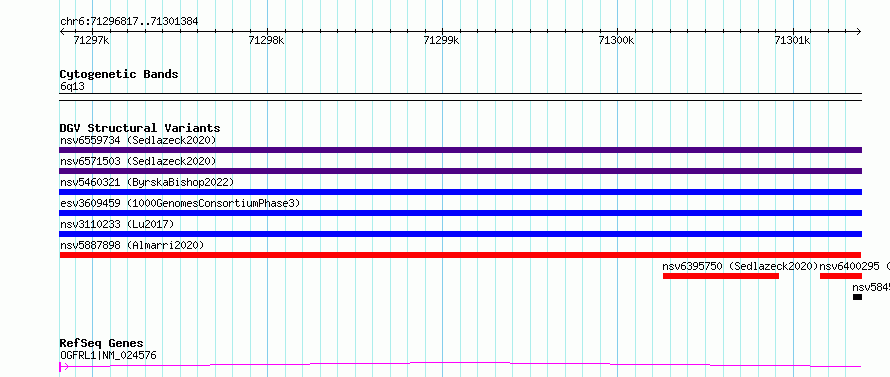Open the nsv6559734 (Sedlazeck2020) label
The width and height of the screenshot is (890, 377).
138,140
